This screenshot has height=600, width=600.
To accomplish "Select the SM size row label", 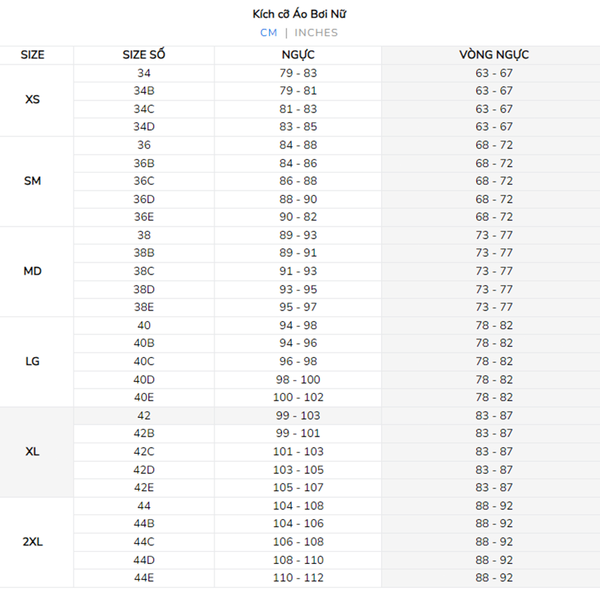I will [32, 181].
